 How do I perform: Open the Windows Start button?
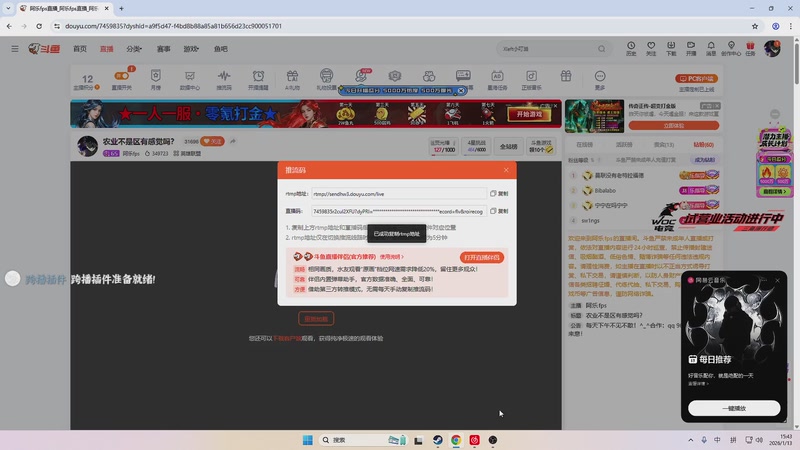click(x=308, y=440)
